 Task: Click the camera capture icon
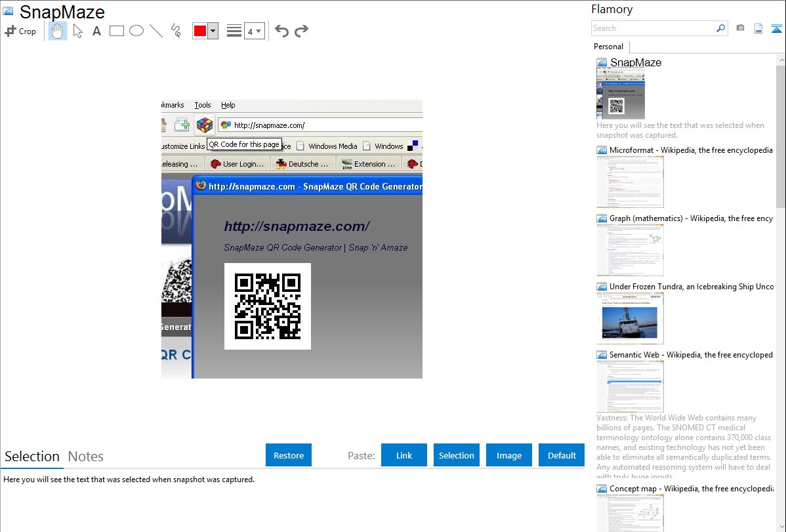click(740, 28)
